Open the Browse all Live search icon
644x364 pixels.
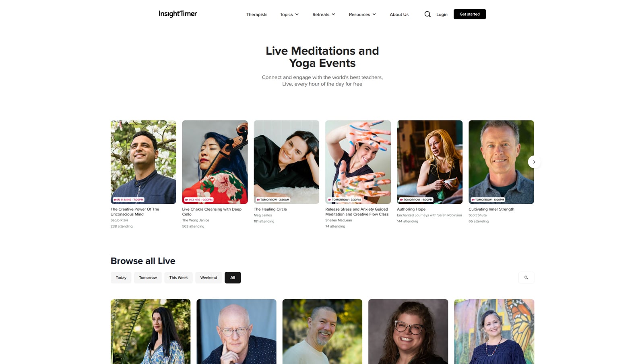coord(526,277)
